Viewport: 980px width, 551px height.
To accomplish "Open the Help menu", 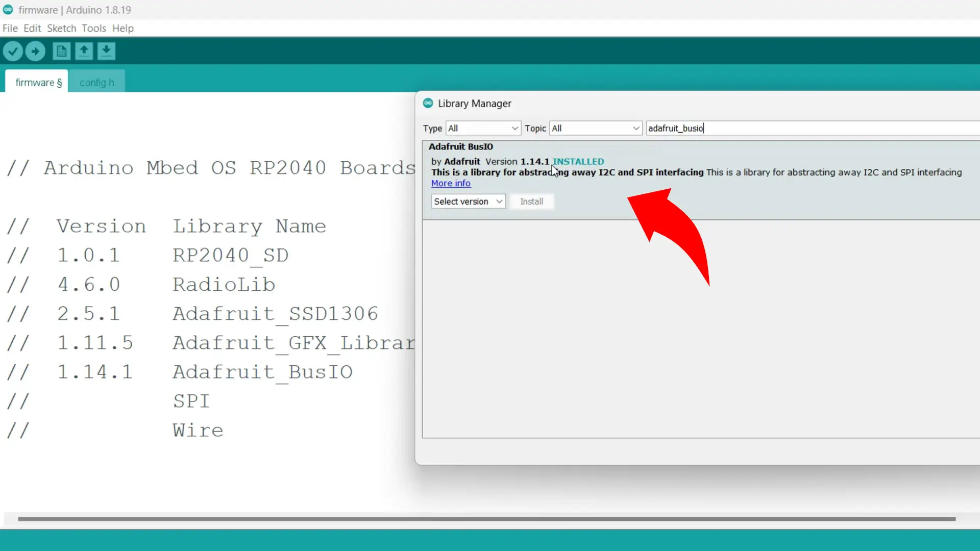I will click(x=123, y=28).
